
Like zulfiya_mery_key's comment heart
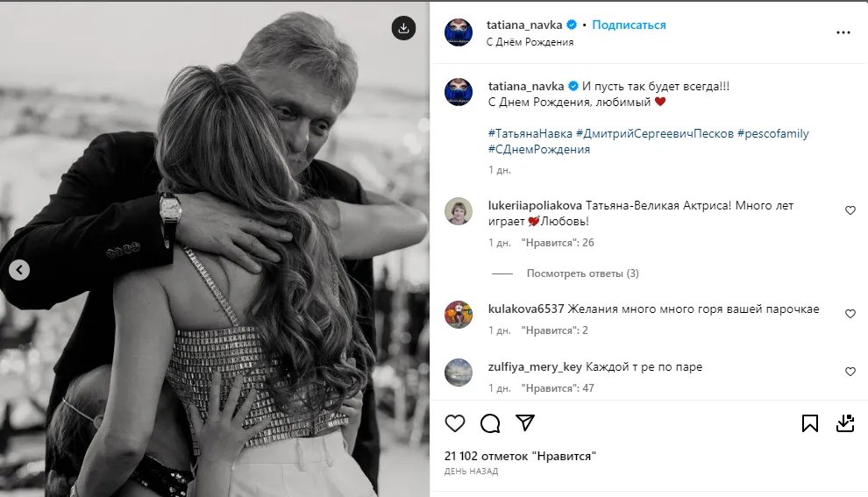point(850,372)
